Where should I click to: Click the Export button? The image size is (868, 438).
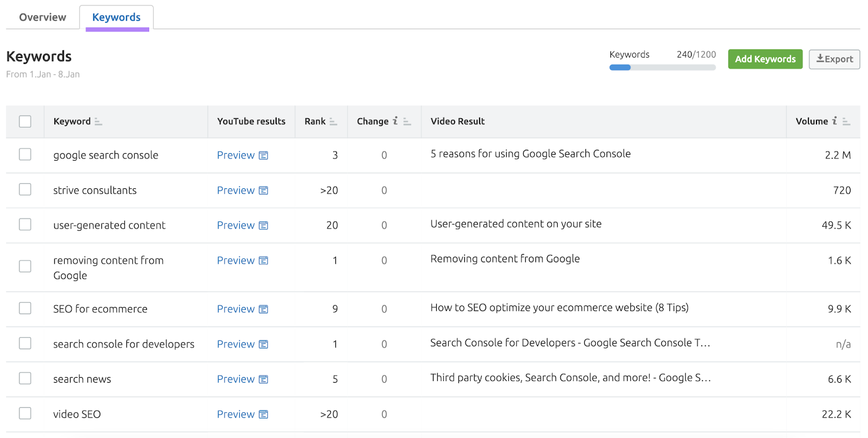834,59
